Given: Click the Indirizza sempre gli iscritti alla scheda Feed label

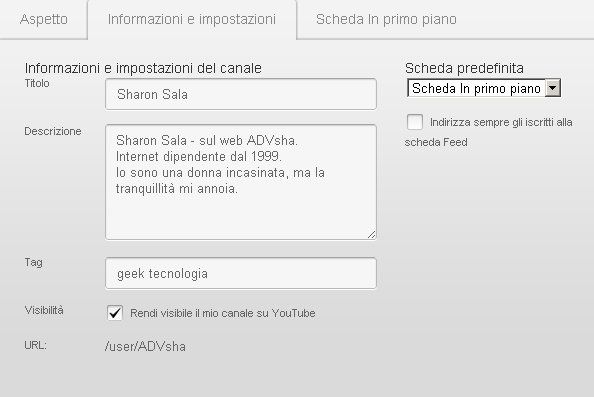Looking at the screenshot, I should pyautogui.click(x=489, y=132).
